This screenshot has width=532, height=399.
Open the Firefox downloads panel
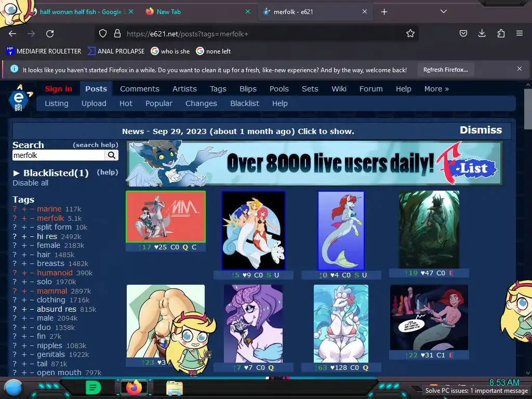[482, 33]
